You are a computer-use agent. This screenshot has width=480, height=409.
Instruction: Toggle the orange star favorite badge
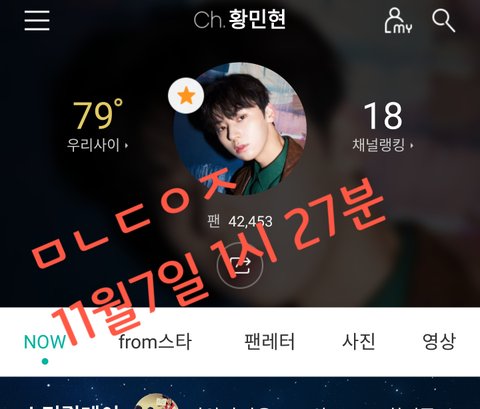point(186,96)
